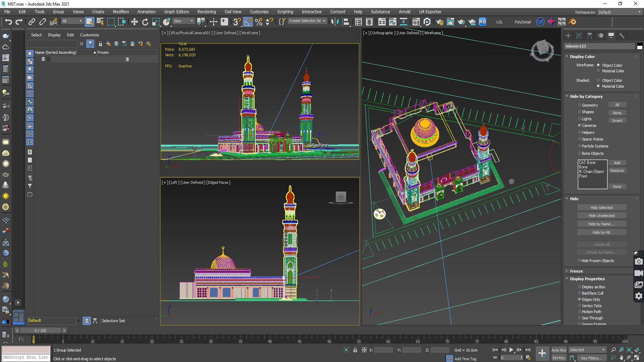Toggle the Hide Frozen Objects checkbox
The width and height of the screenshot is (644, 362).
[x=579, y=260]
